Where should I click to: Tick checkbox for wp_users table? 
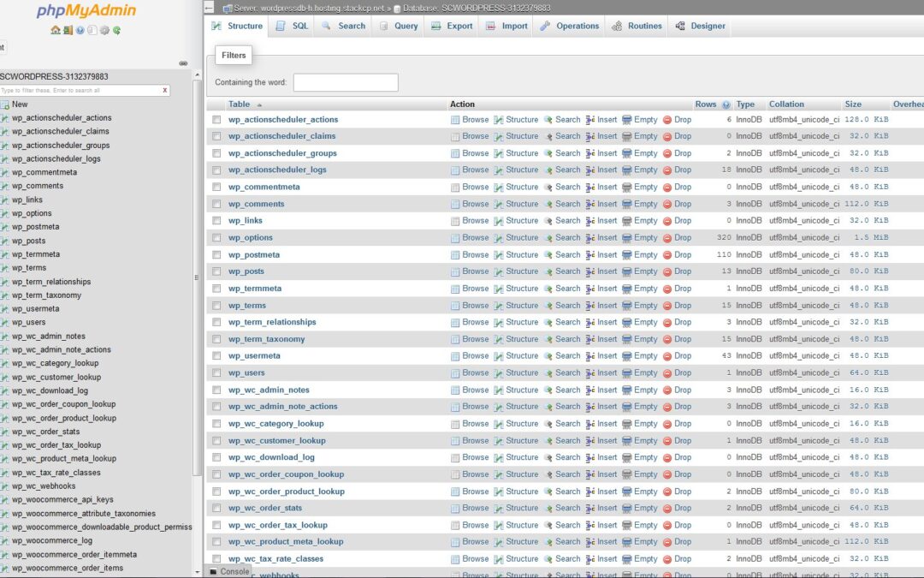pos(216,372)
